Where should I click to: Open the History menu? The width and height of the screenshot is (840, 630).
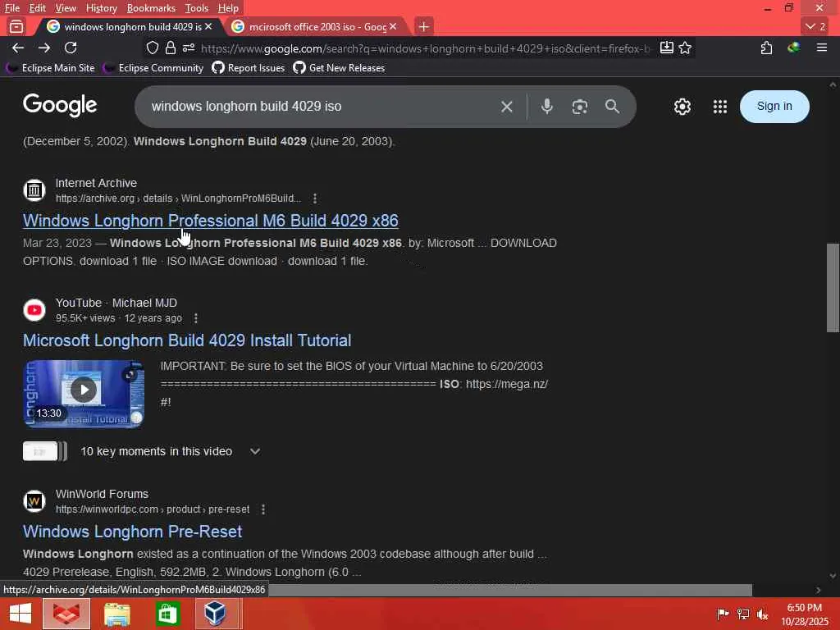click(101, 8)
